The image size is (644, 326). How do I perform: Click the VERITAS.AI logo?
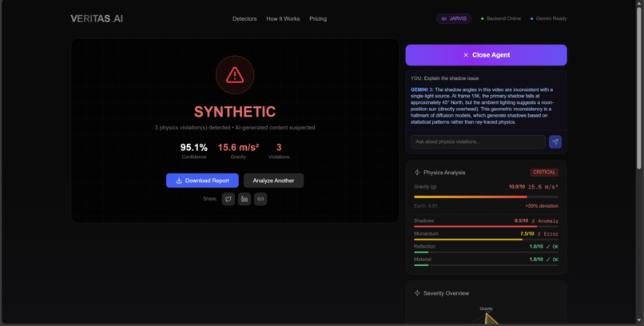(x=97, y=18)
